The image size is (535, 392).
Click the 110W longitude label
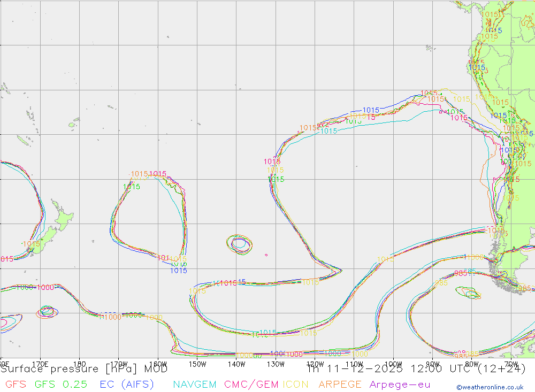[355, 364]
